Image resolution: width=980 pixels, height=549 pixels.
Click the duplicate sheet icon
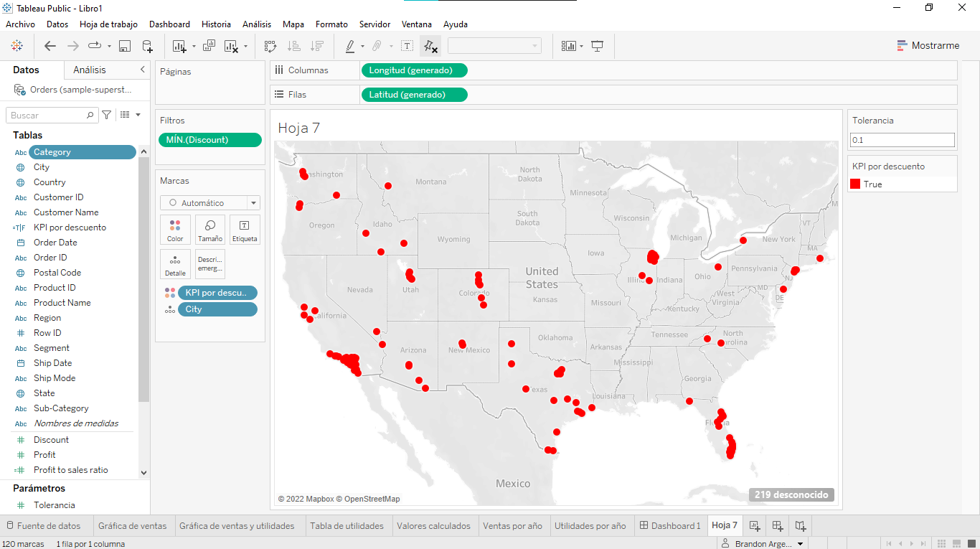pos(209,46)
